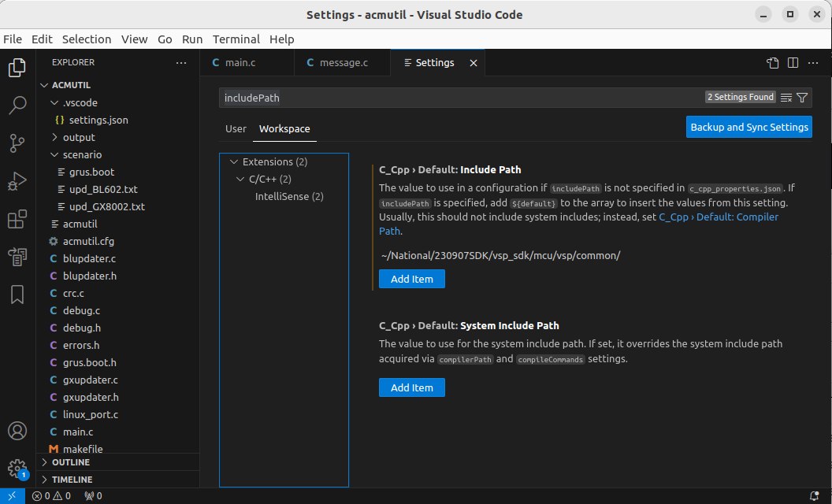Switch to the main.c editor tab
The width and height of the screenshot is (832, 504).
tap(247, 62)
